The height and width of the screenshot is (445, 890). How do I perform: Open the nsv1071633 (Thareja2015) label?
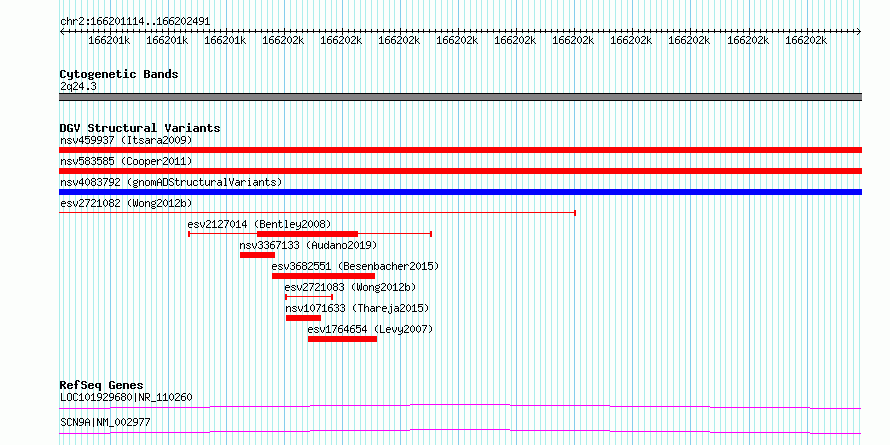click(x=357, y=308)
